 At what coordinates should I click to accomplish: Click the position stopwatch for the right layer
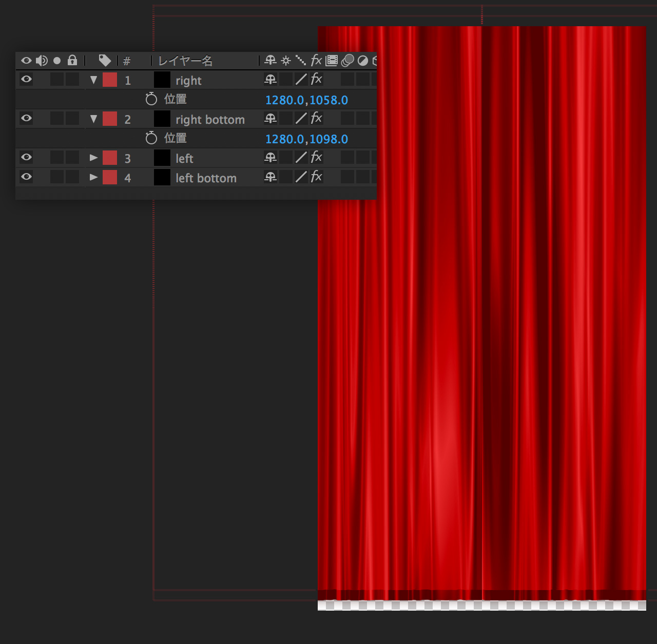click(151, 99)
